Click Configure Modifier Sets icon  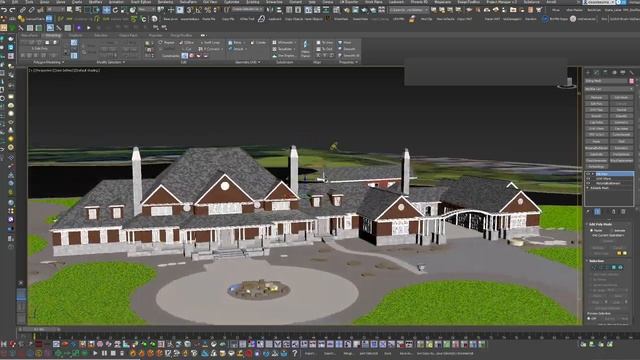tap(623, 212)
